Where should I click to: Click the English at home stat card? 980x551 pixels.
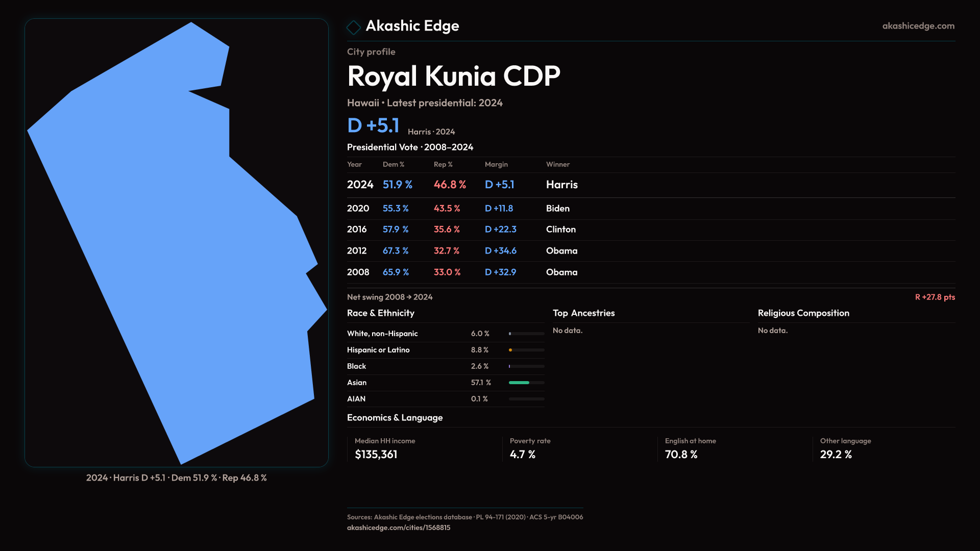point(734,448)
